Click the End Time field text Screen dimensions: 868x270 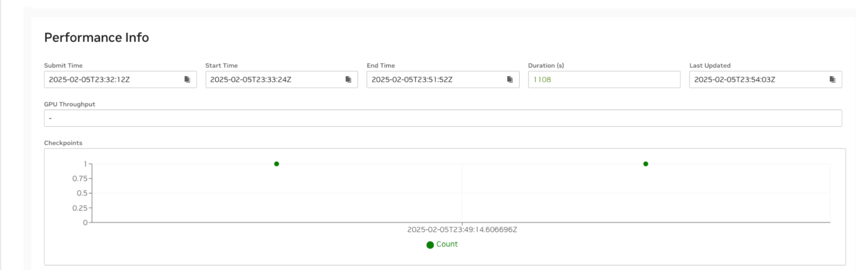point(412,80)
